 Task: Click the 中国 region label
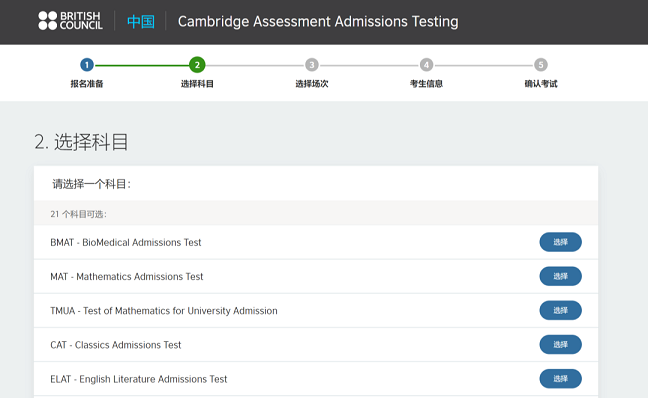pos(141,21)
